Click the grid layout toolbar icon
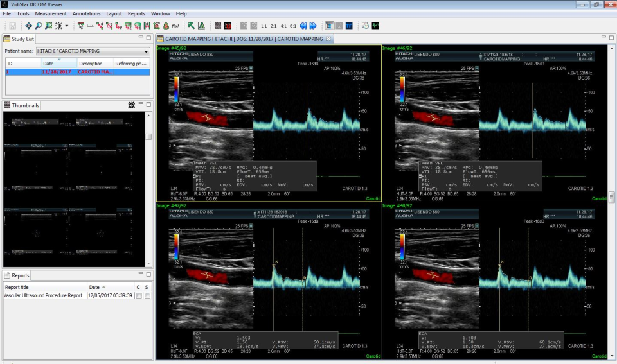The image size is (617, 364). coord(218,26)
